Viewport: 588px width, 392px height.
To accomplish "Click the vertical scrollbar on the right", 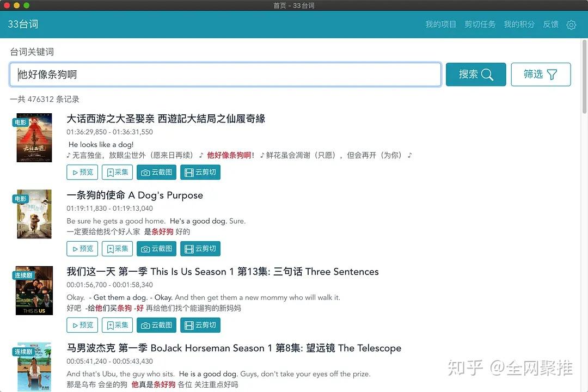I will click(585, 77).
